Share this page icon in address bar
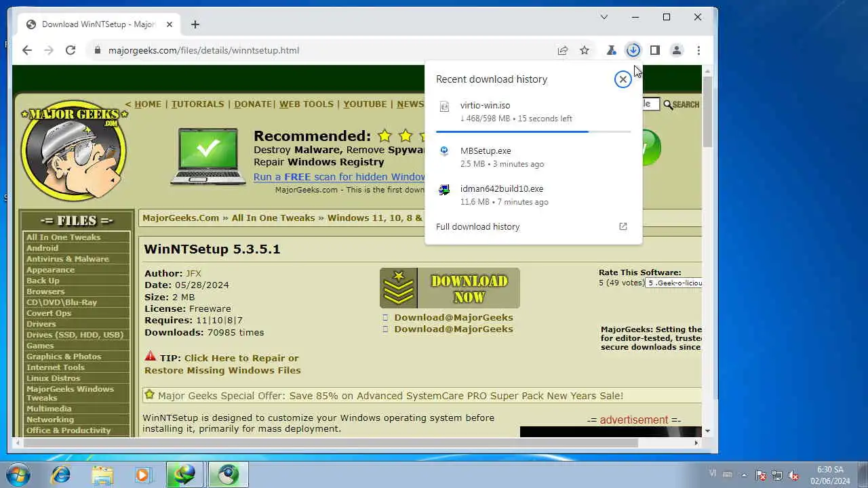Screen dimensions: 868x488 (563, 50)
